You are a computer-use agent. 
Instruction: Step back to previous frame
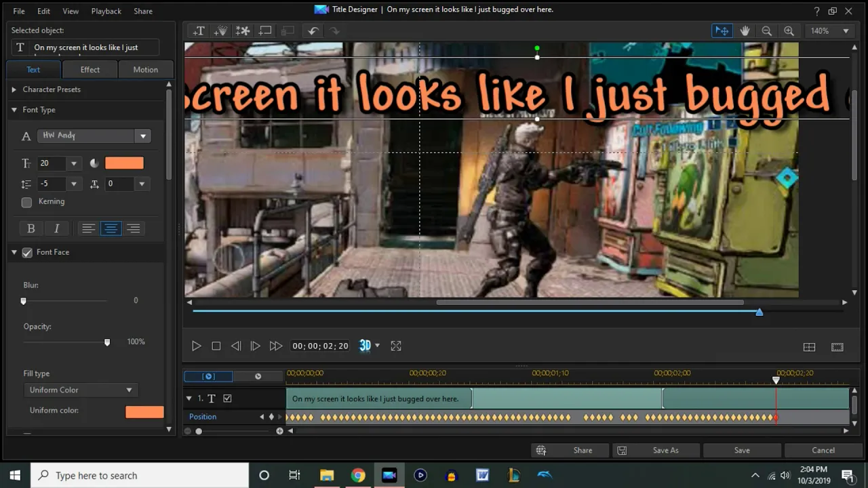coord(235,346)
